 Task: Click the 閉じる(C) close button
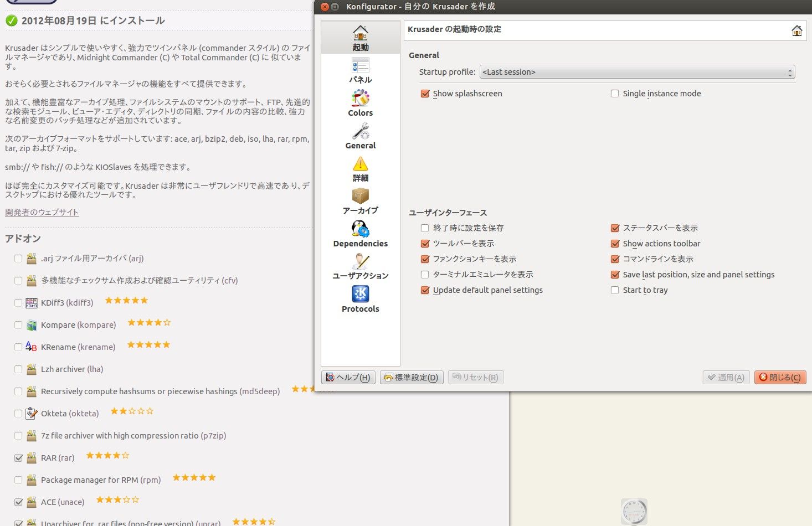780,378
